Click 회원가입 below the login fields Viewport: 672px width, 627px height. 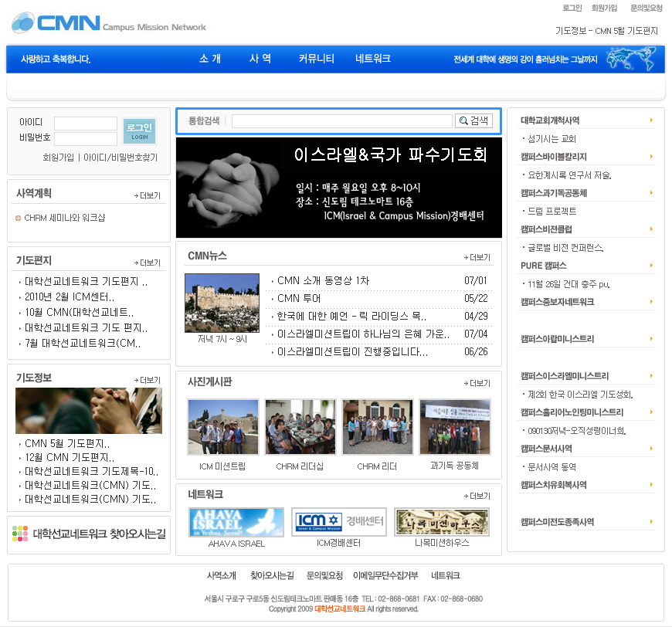pos(58,158)
